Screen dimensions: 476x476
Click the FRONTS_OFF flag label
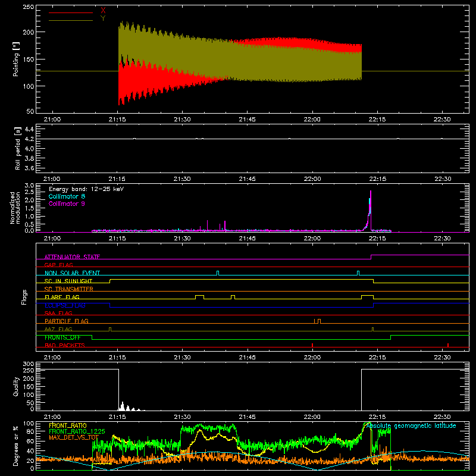click(x=62, y=337)
